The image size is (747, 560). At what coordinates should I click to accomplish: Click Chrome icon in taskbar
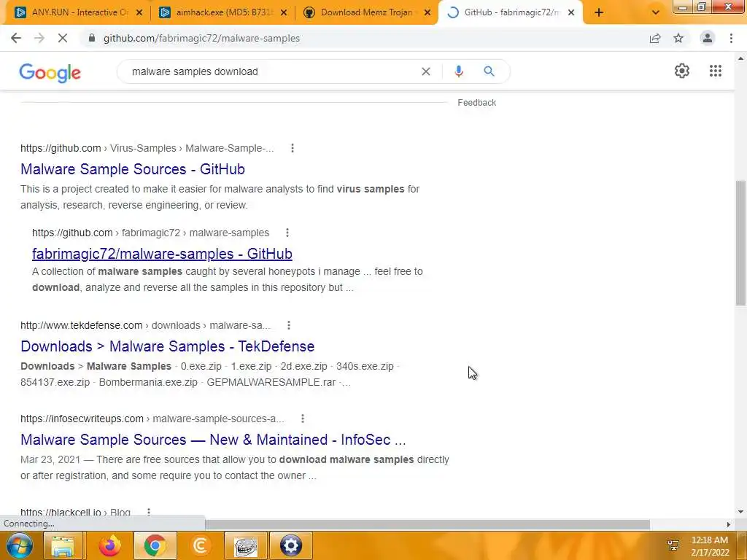(155, 545)
